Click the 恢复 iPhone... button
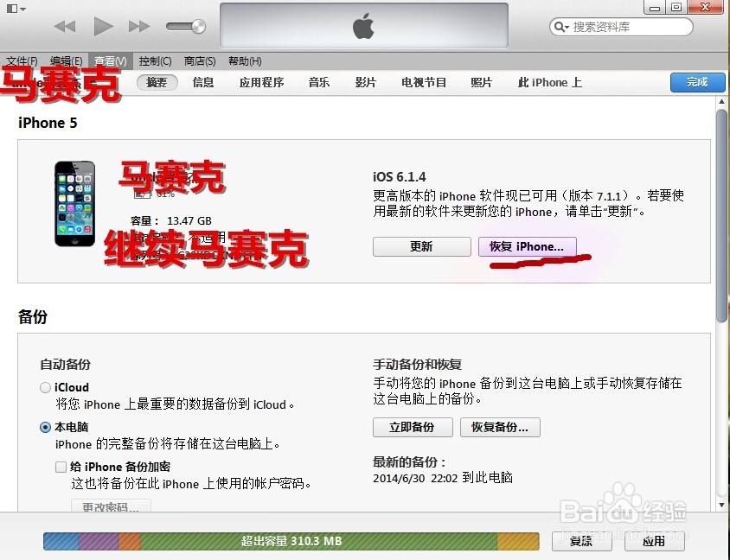The image size is (730, 560). click(527, 246)
